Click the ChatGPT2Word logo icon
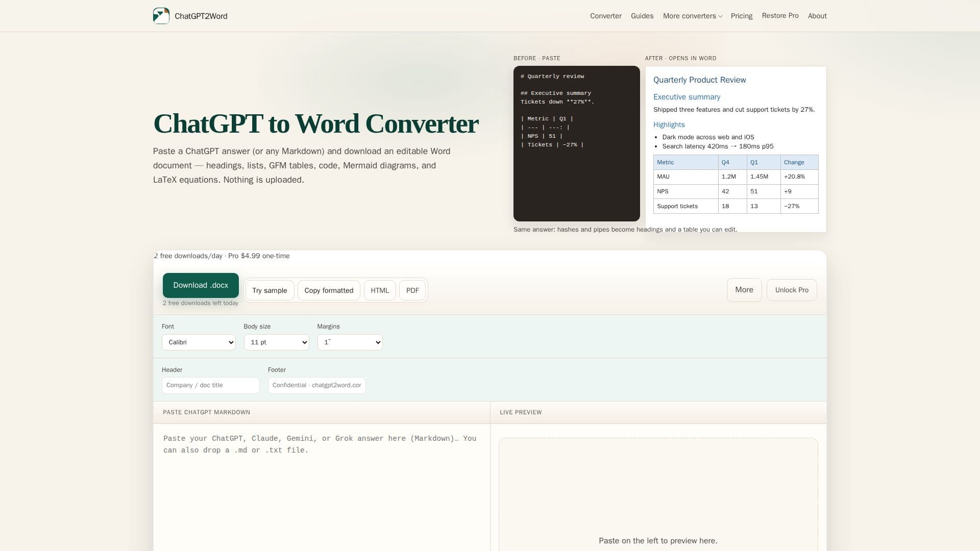 pyautogui.click(x=161, y=16)
